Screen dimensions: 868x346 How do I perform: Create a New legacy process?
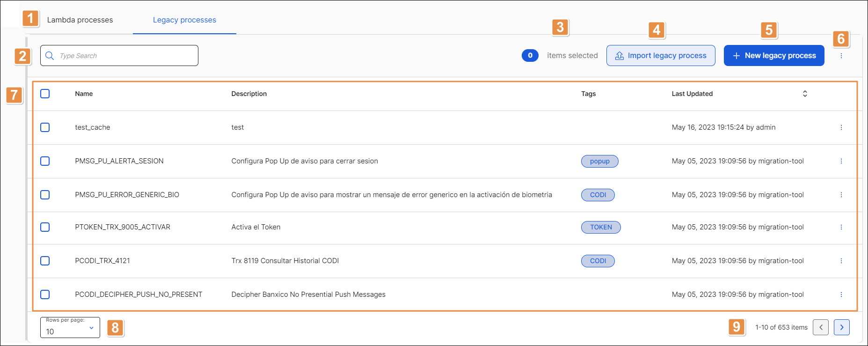tap(773, 56)
